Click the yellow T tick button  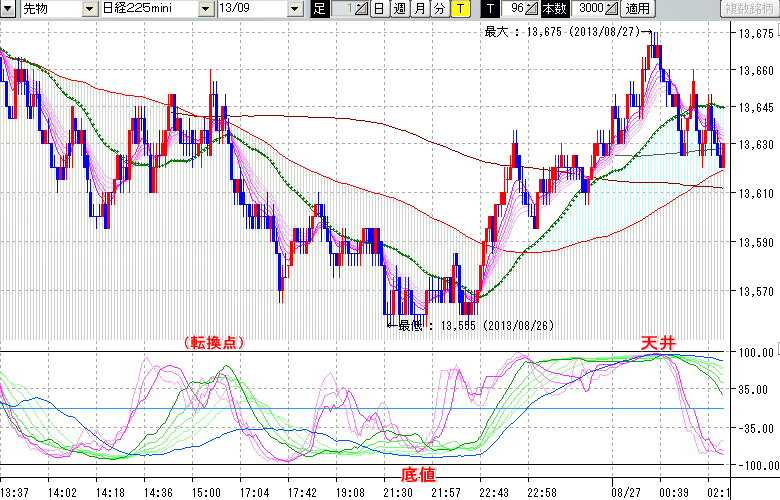pyautogui.click(x=459, y=9)
